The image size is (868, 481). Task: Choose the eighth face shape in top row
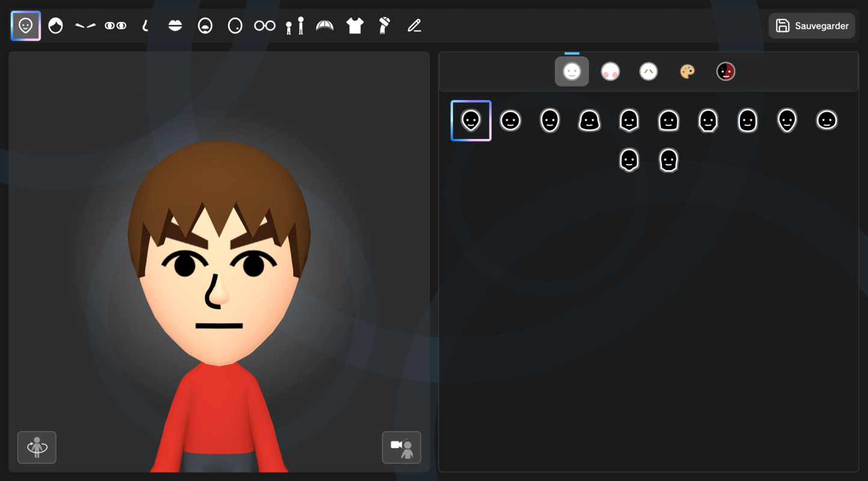748,121
